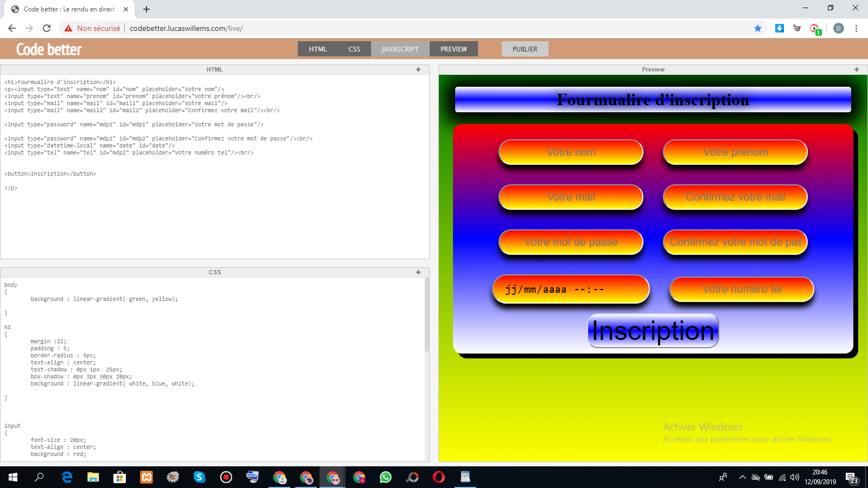The width and height of the screenshot is (868, 488).
Task: Toggle the HTML panel in the header
Action: click(318, 49)
